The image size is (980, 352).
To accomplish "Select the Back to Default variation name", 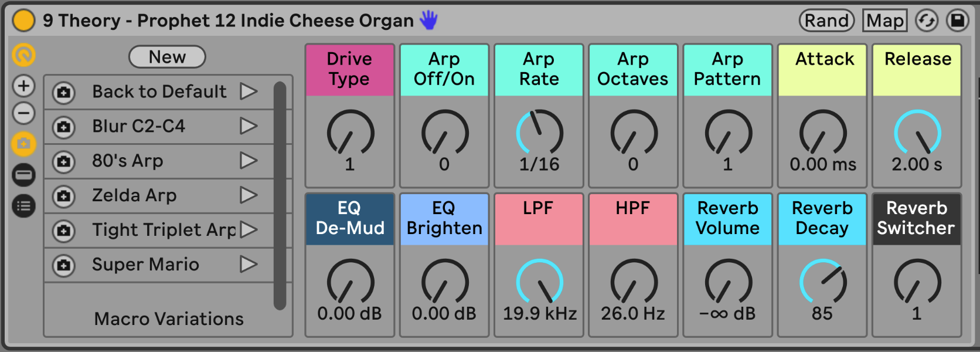I will click(x=159, y=92).
